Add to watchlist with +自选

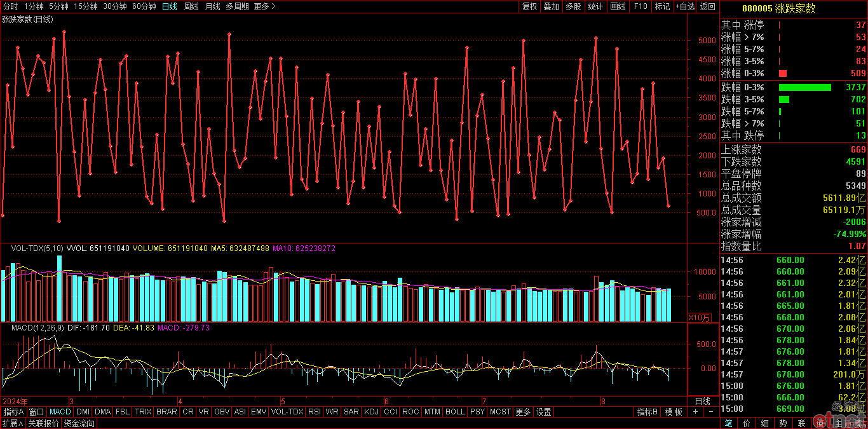685,6
